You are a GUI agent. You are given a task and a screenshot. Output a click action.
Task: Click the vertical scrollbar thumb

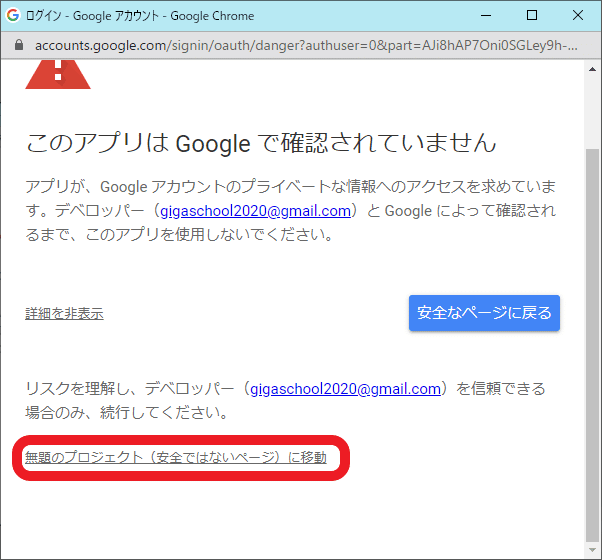coord(592,344)
